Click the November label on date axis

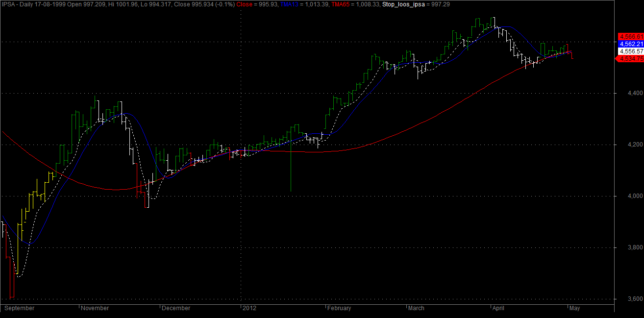click(x=95, y=308)
